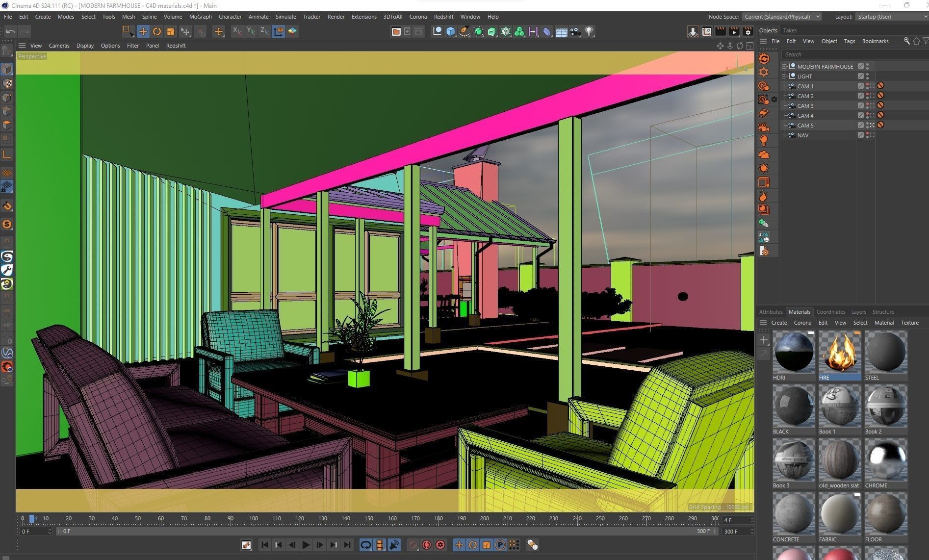Click the viewport maximize toggle icon
The image size is (929, 560).
coord(749,46)
